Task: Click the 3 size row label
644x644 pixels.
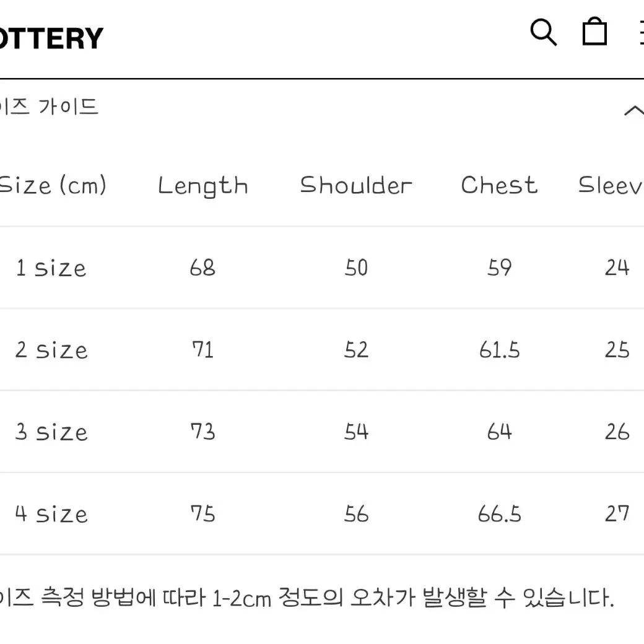Action: point(51,432)
